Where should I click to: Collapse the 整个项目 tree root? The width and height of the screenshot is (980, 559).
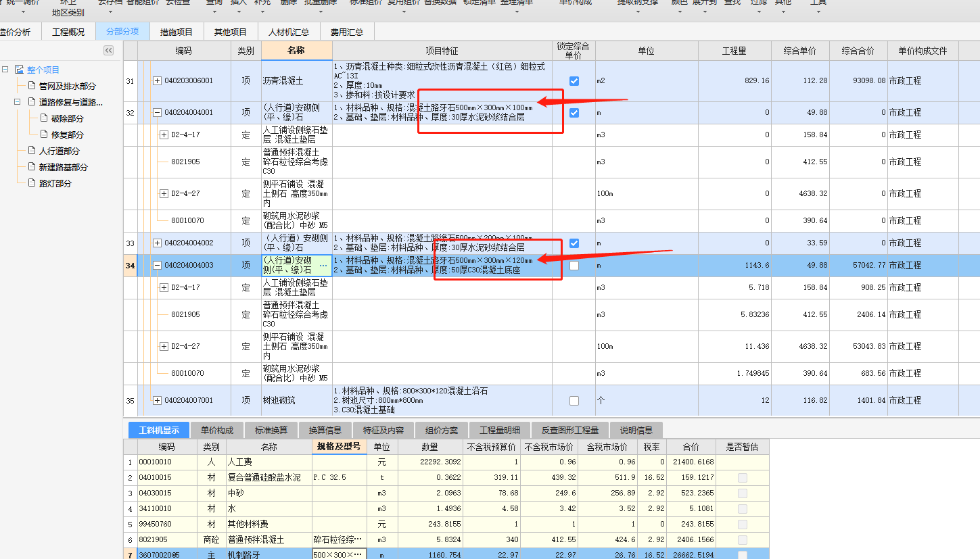(5, 70)
